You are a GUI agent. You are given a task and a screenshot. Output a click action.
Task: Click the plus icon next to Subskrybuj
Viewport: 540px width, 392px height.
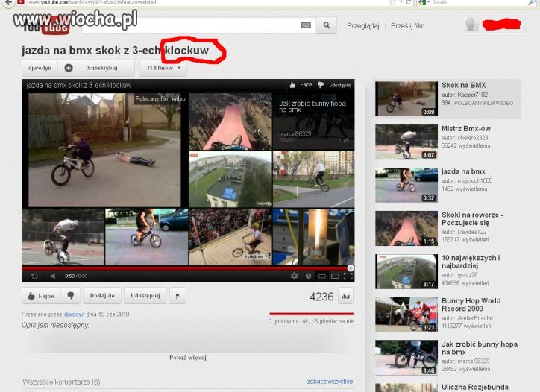[x=69, y=68]
